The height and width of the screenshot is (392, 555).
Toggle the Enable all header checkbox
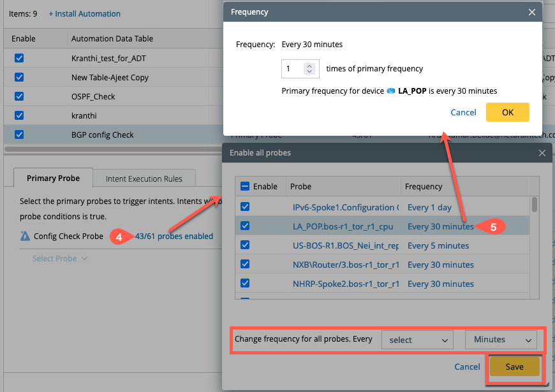245,187
